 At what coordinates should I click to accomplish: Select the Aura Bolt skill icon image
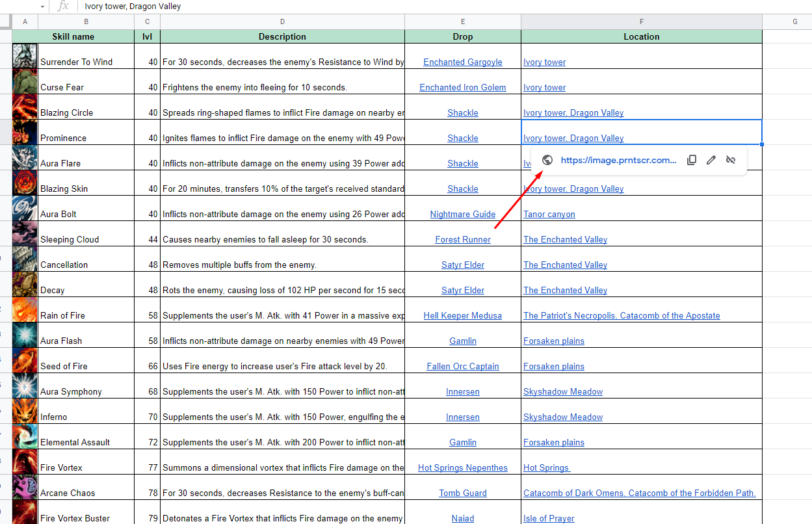[x=25, y=208]
